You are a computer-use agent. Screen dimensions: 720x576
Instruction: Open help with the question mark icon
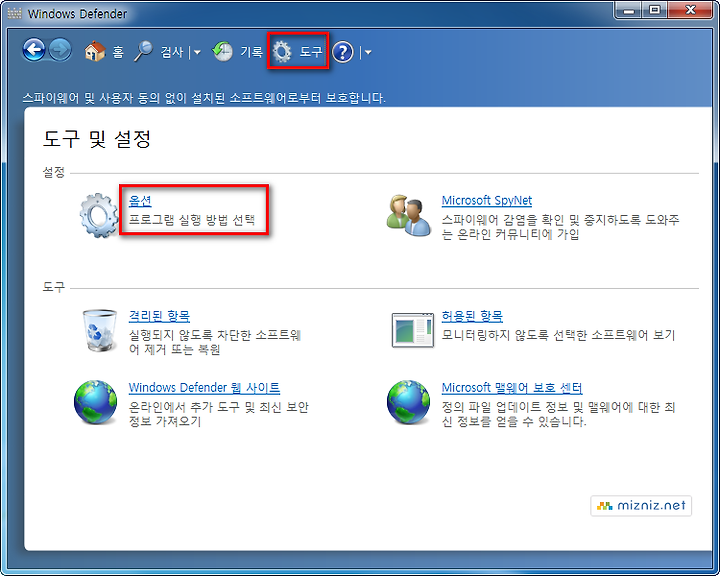pos(343,52)
